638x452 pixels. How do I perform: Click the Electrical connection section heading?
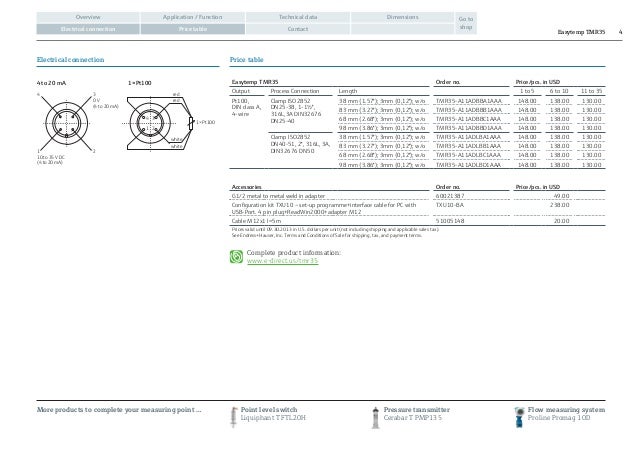70,60
